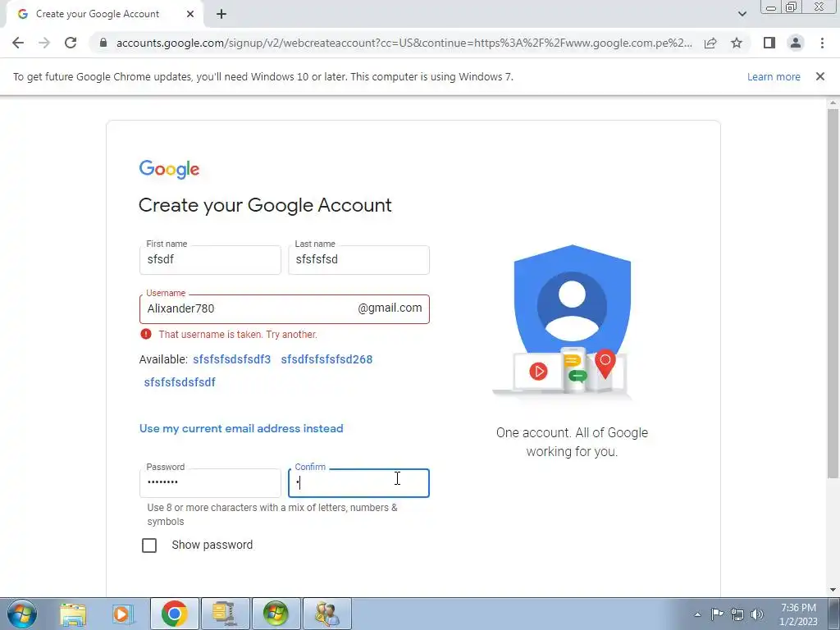Click the taskbar clock showing 7:36 PM
The width and height of the screenshot is (840, 630).
coord(798,614)
